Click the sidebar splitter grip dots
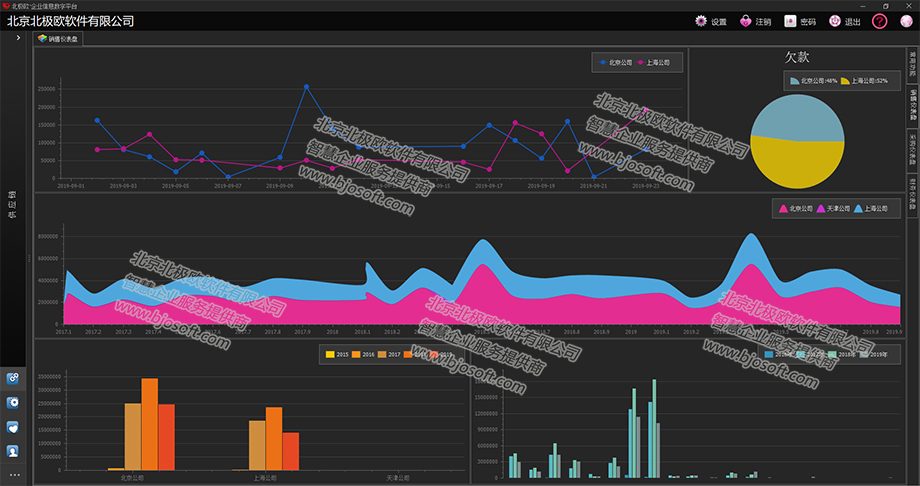This screenshot has height=486, width=920. (29, 258)
